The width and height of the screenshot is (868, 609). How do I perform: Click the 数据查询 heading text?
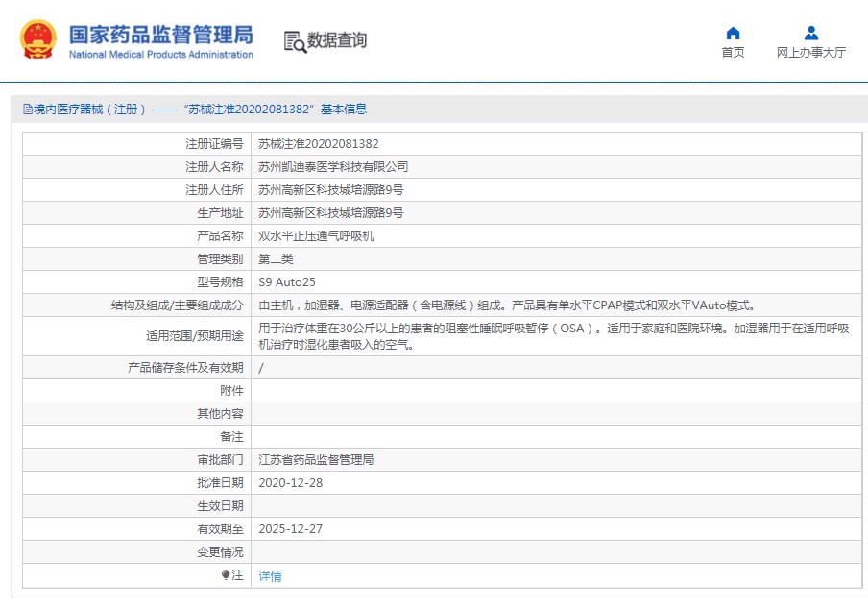pos(337,39)
